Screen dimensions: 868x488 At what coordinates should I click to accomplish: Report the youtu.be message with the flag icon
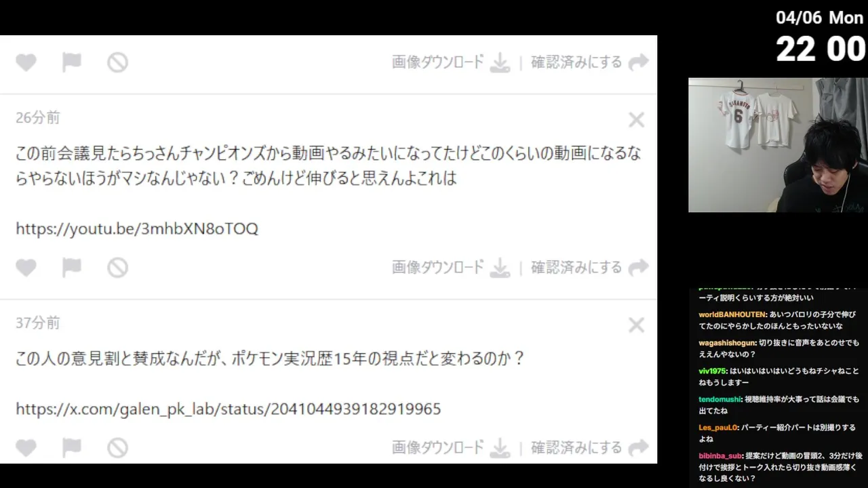coord(71,268)
